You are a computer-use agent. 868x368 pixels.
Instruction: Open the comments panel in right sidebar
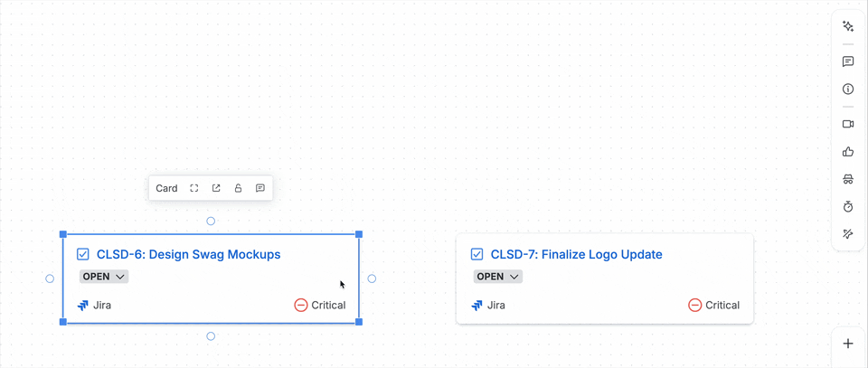[848, 61]
